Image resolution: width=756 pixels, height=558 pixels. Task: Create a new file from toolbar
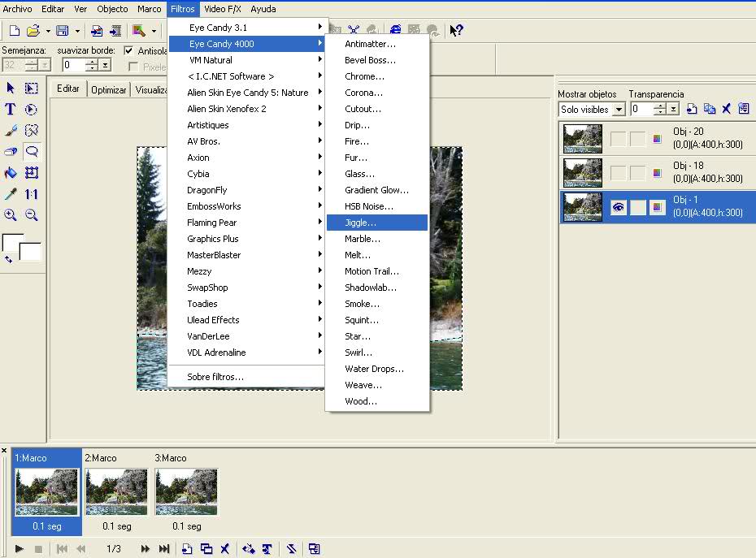tap(15, 31)
